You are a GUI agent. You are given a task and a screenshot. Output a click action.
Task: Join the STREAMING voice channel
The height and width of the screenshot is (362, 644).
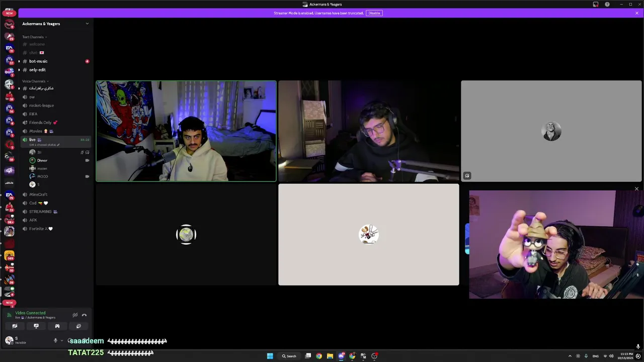(55, 212)
